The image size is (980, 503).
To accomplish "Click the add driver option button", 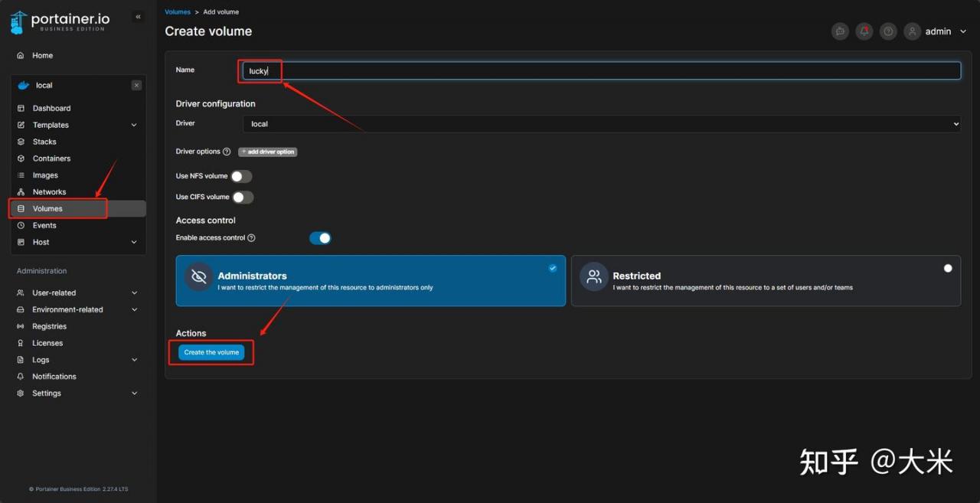I will [x=267, y=152].
